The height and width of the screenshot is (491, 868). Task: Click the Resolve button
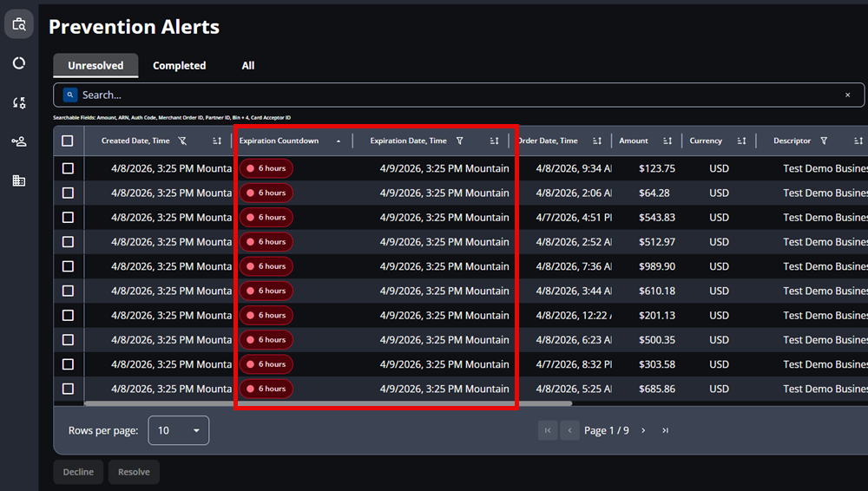coord(134,472)
